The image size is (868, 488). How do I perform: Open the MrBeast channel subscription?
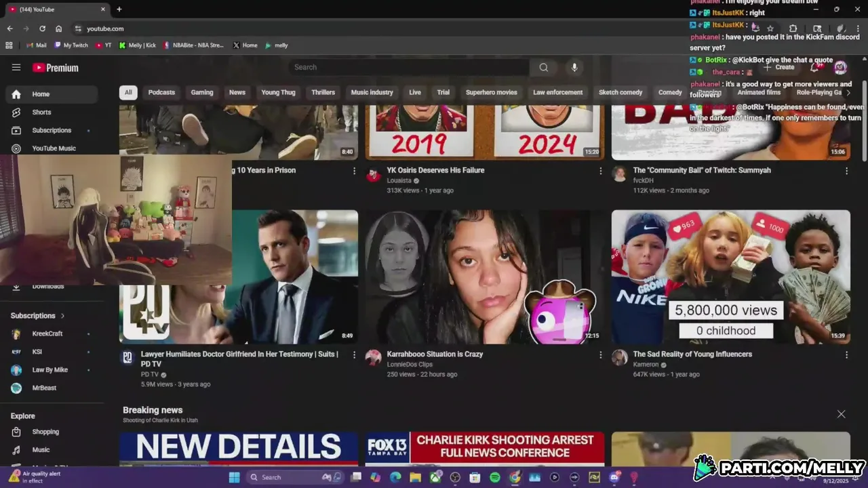tap(52, 388)
